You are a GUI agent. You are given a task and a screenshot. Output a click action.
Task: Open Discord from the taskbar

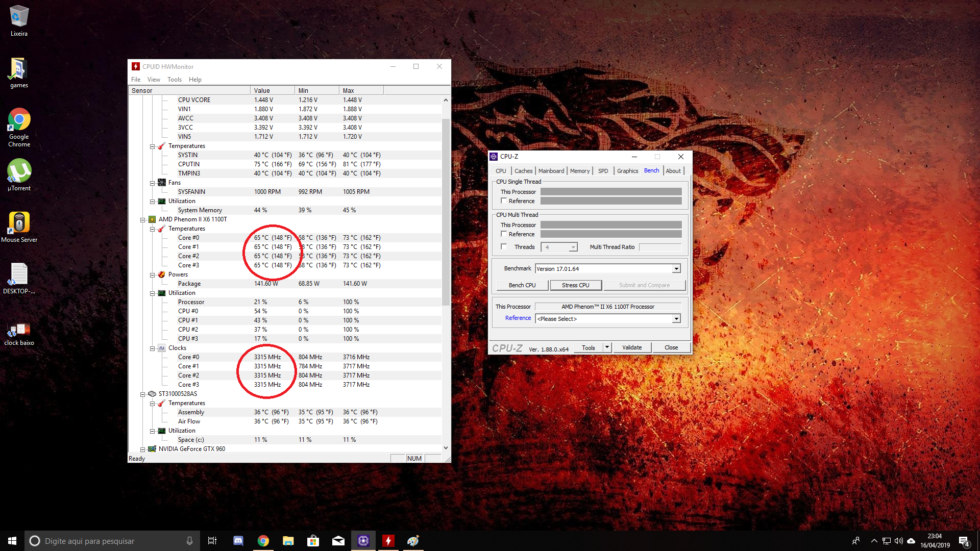pos(238,541)
